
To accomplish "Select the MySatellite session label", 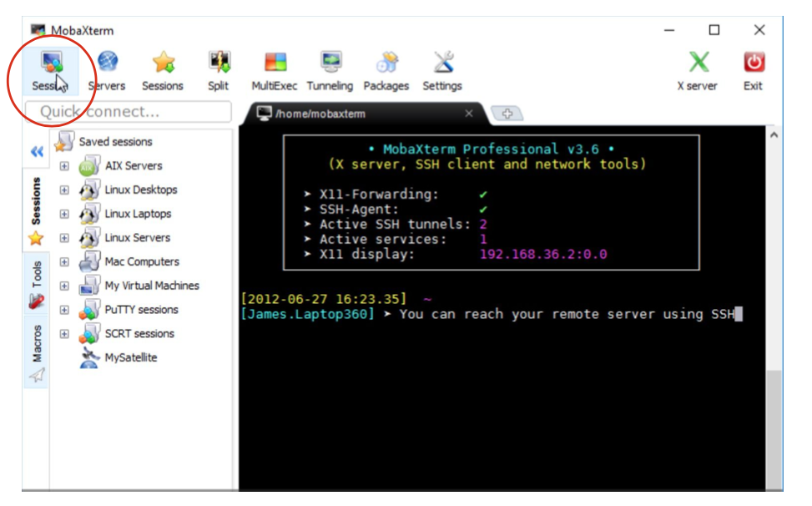I will click(130, 357).
